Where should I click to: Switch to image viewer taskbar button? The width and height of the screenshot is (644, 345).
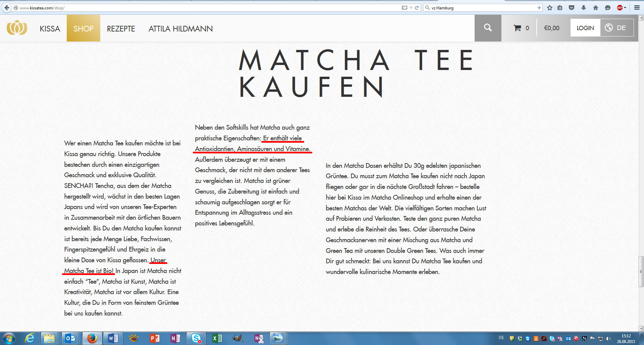278,339
